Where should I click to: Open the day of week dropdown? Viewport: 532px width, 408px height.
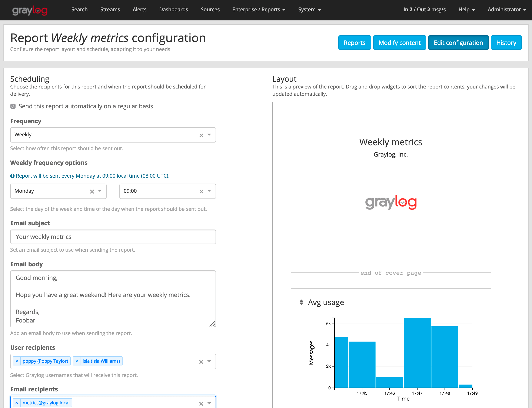click(100, 191)
